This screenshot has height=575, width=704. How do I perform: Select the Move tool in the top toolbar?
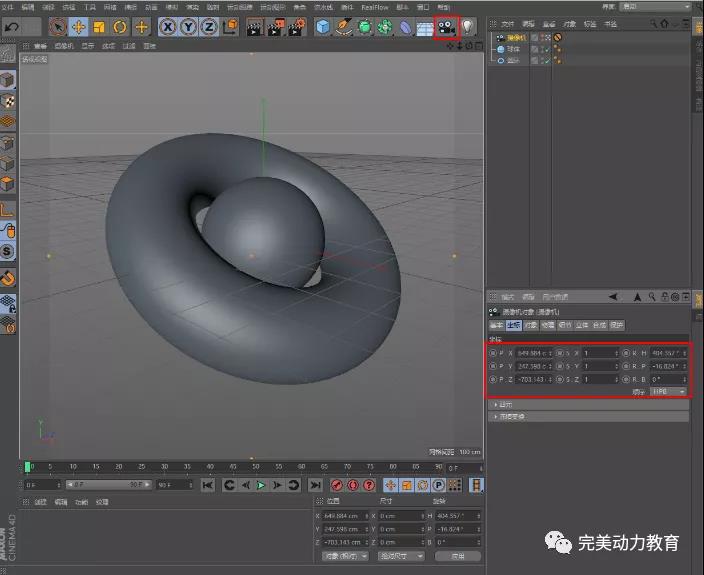pos(78,27)
